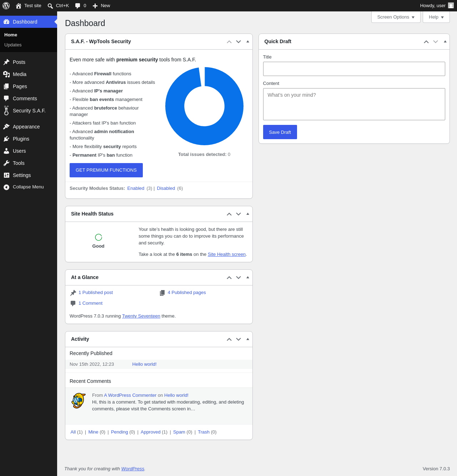This screenshot has width=457, height=476.
Task: Click the Appearance paintbrush icon
Action: [x=6, y=127]
